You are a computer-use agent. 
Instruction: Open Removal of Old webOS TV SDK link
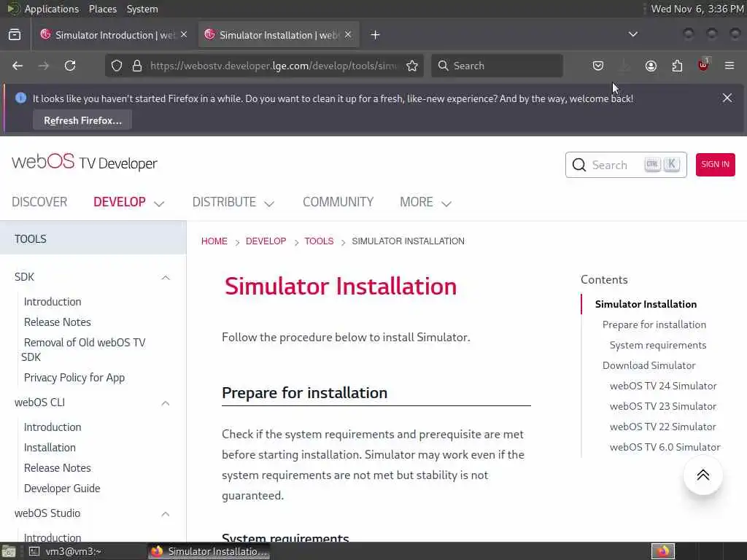(83, 349)
